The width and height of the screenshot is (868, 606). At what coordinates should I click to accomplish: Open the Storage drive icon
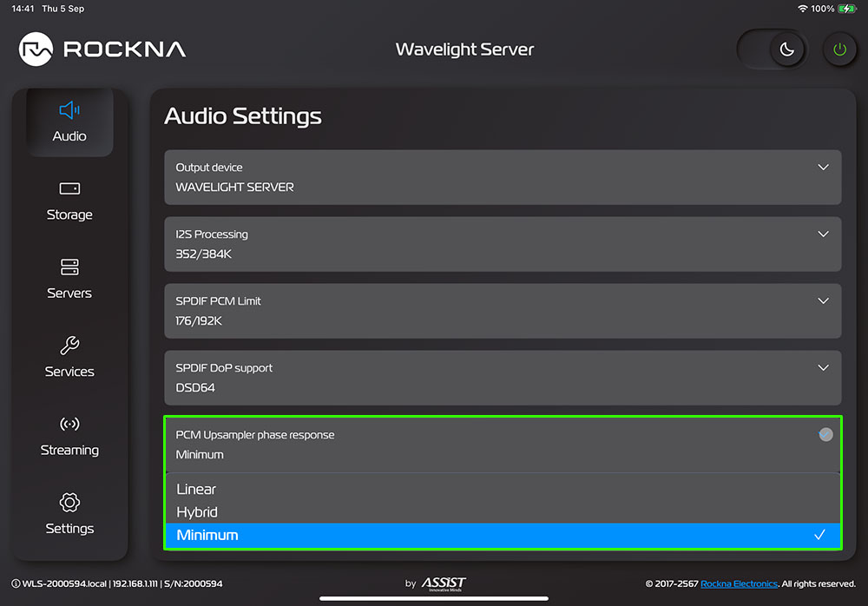tap(69, 188)
